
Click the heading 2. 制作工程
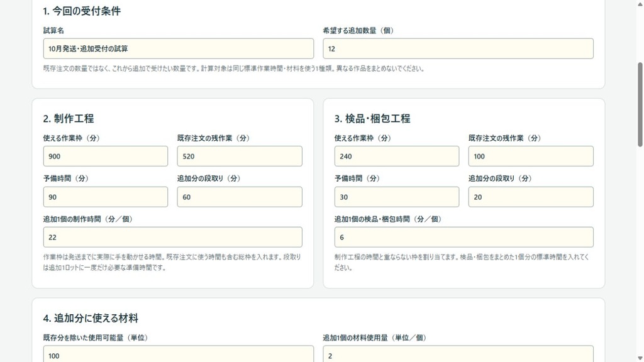[x=69, y=119]
